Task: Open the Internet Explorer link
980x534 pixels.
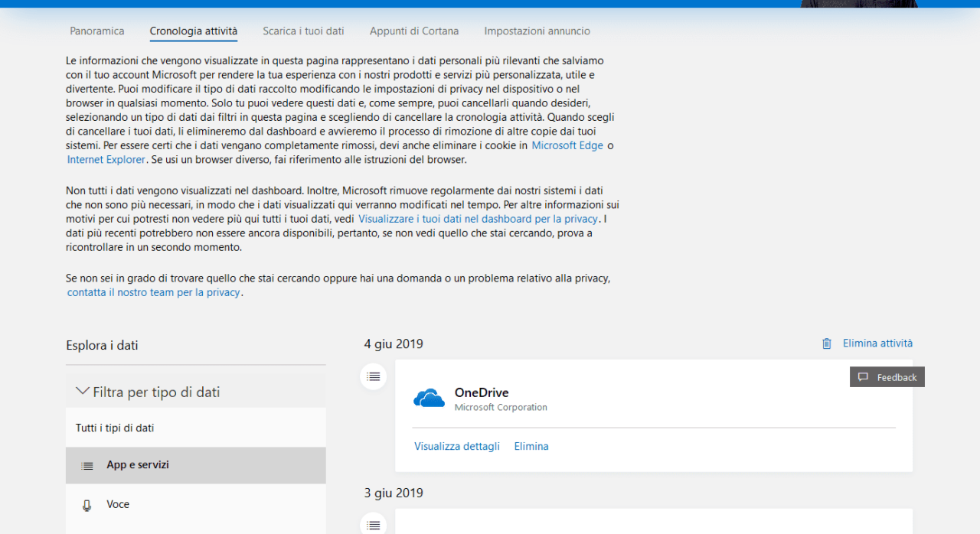Action: [x=106, y=160]
